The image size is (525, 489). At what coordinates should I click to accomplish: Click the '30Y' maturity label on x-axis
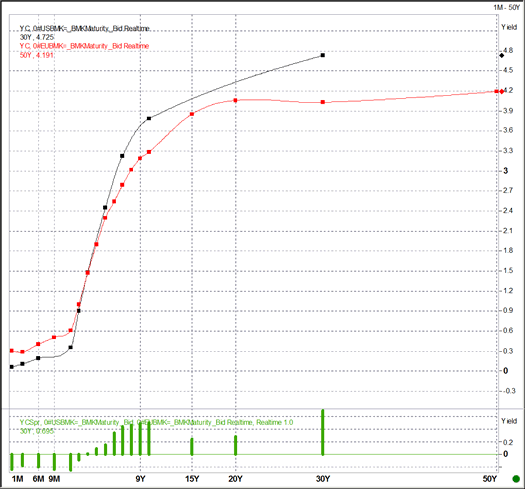[323, 479]
